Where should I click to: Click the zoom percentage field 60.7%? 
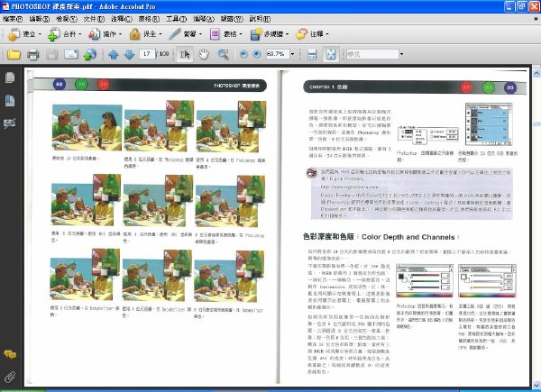coord(278,54)
